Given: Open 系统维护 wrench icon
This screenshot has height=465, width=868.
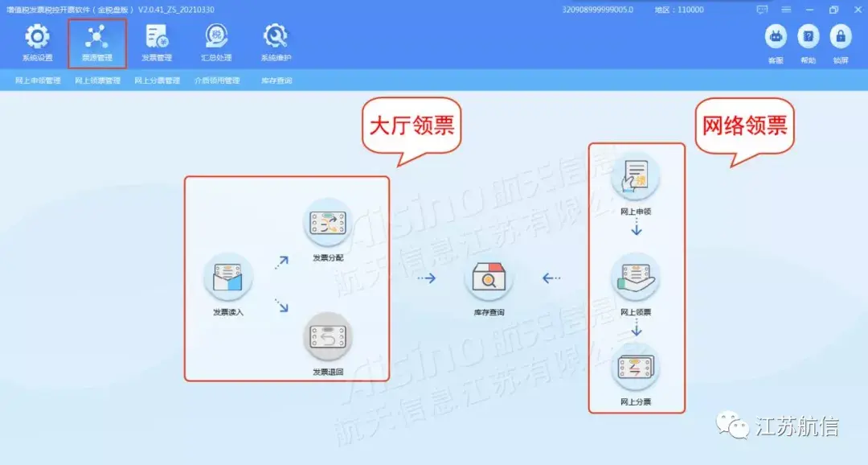Looking at the screenshot, I should click(276, 37).
